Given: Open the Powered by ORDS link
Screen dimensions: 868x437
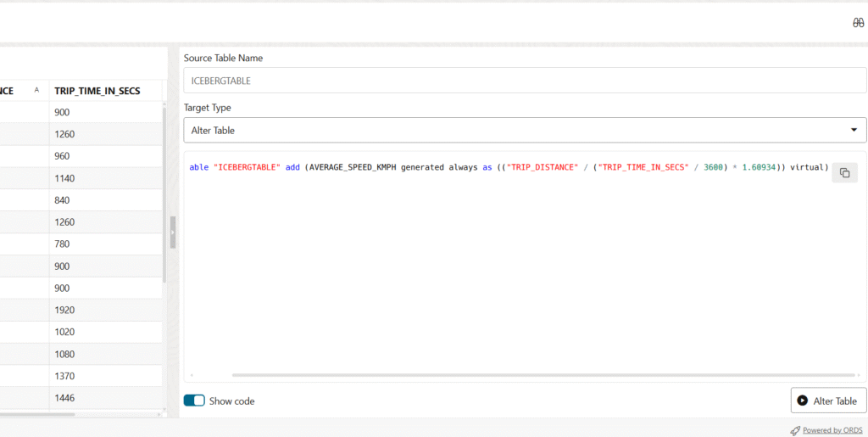Looking at the screenshot, I should (833, 430).
